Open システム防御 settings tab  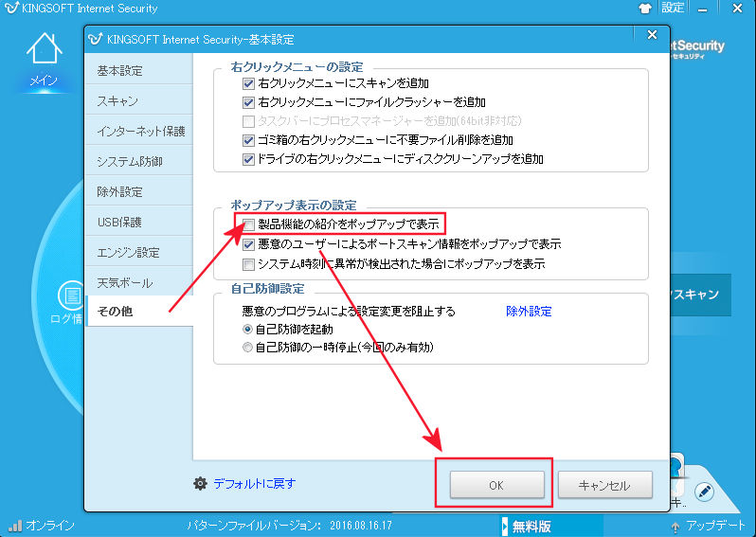[x=139, y=162]
